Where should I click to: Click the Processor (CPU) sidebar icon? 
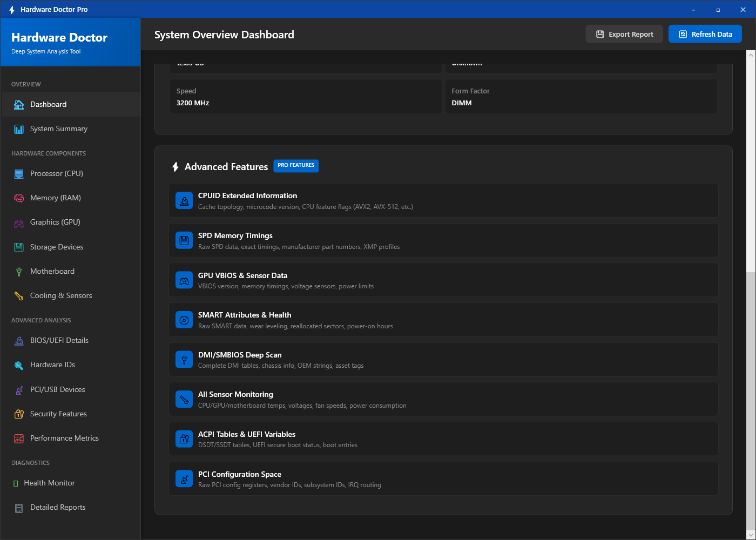[19, 174]
